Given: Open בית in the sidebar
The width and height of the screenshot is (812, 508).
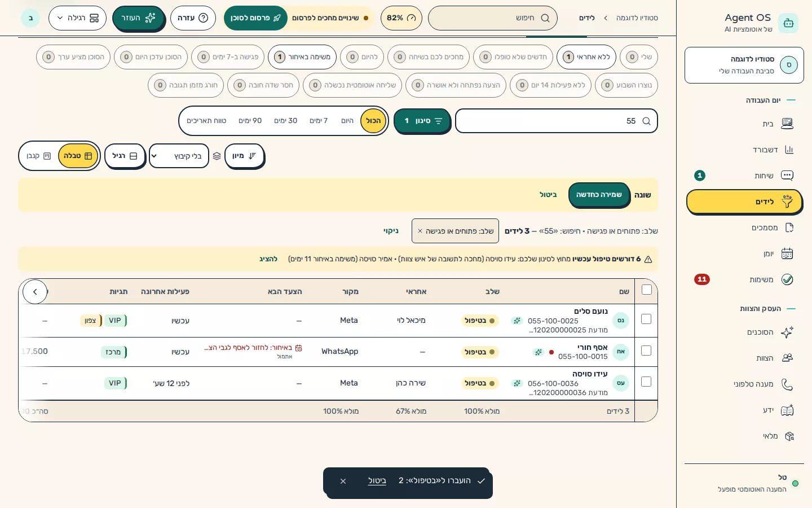Looking at the screenshot, I should 744,124.
